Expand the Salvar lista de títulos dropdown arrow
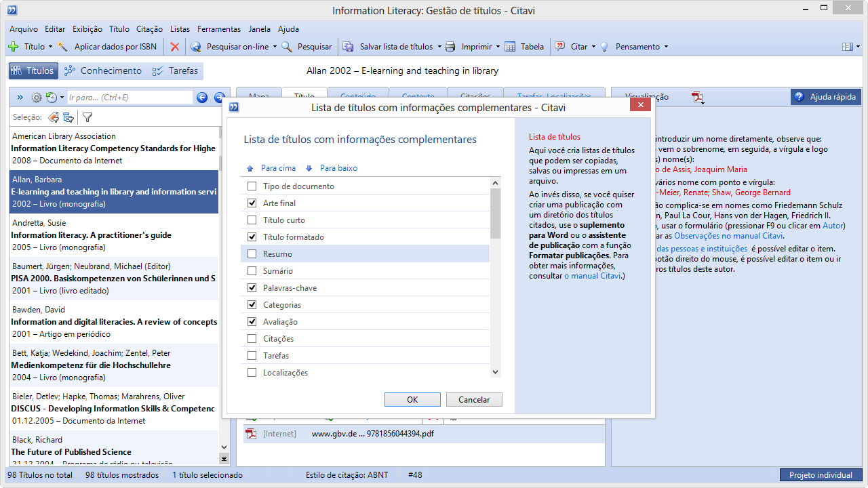Screen dimensions: 868x488 pos(439,47)
